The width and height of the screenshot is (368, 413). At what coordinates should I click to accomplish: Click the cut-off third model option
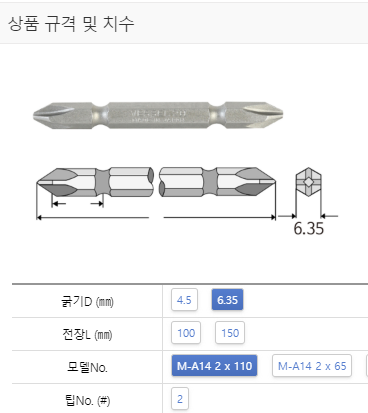coord(367,366)
